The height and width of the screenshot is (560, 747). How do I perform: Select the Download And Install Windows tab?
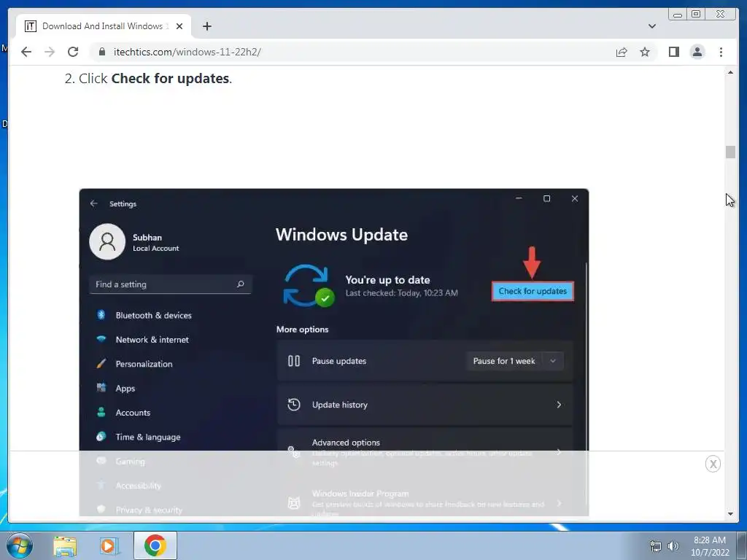point(104,26)
